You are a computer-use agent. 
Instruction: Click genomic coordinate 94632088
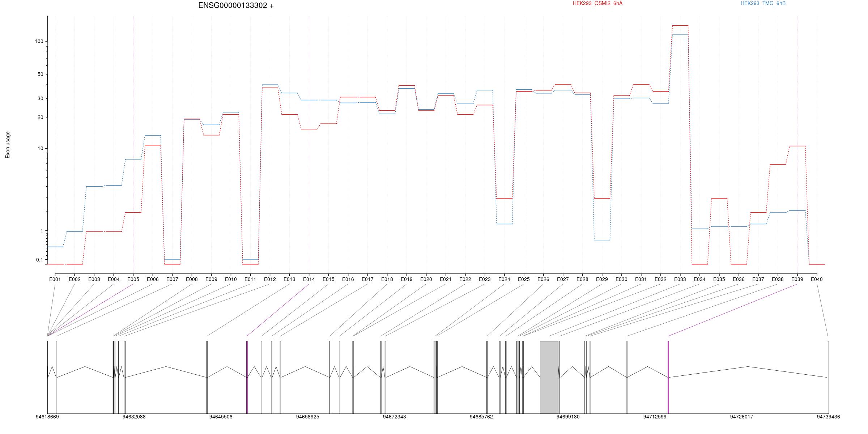(x=134, y=417)
